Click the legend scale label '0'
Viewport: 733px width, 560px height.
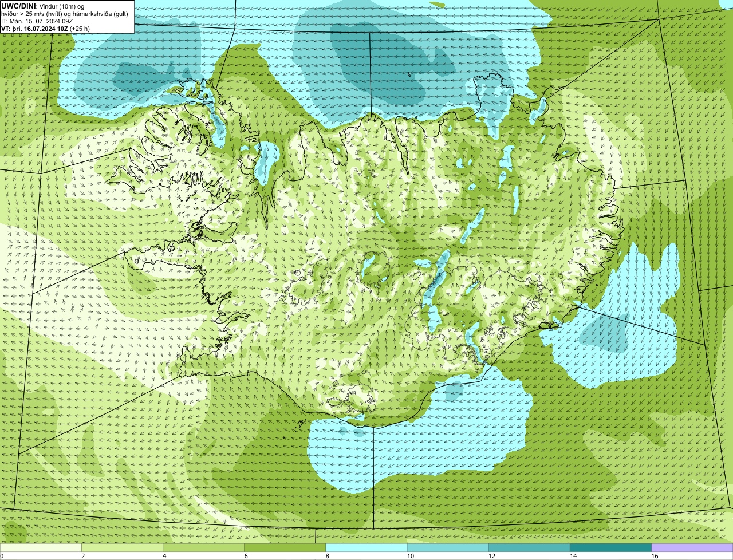pyautogui.click(x=2, y=556)
